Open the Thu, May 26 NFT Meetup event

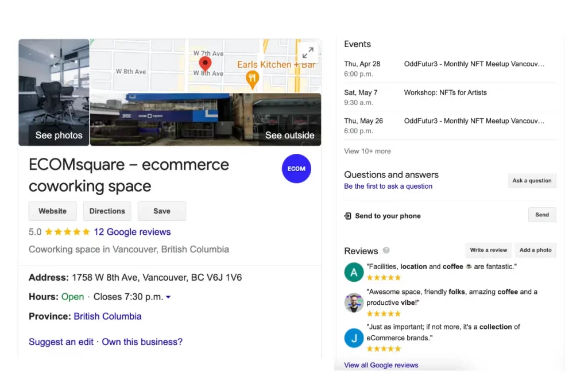(x=450, y=126)
